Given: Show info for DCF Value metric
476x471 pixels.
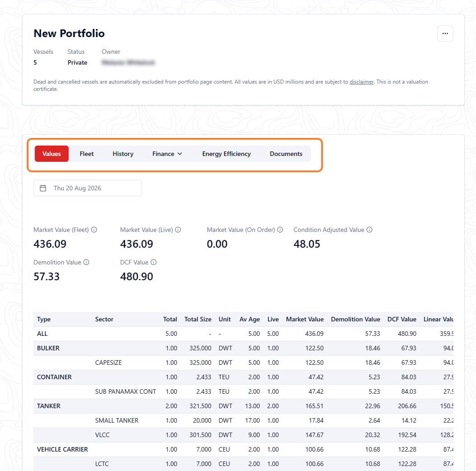Looking at the screenshot, I should pos(154,262).
